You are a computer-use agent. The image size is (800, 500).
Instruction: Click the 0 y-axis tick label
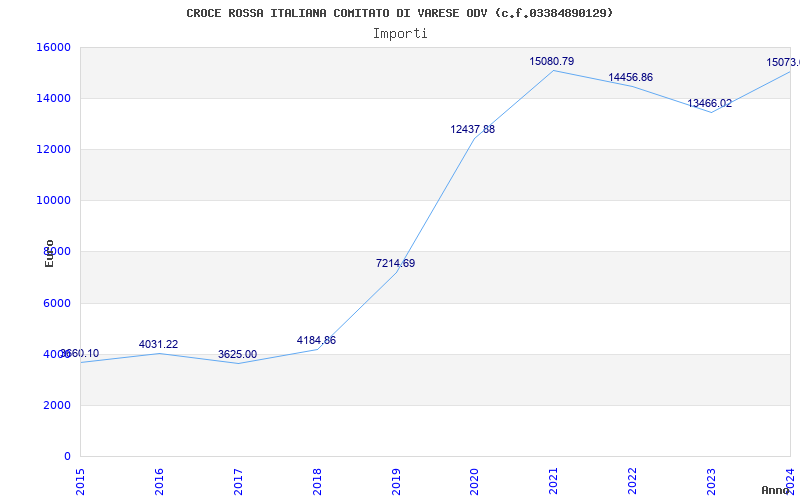point(67,457)
